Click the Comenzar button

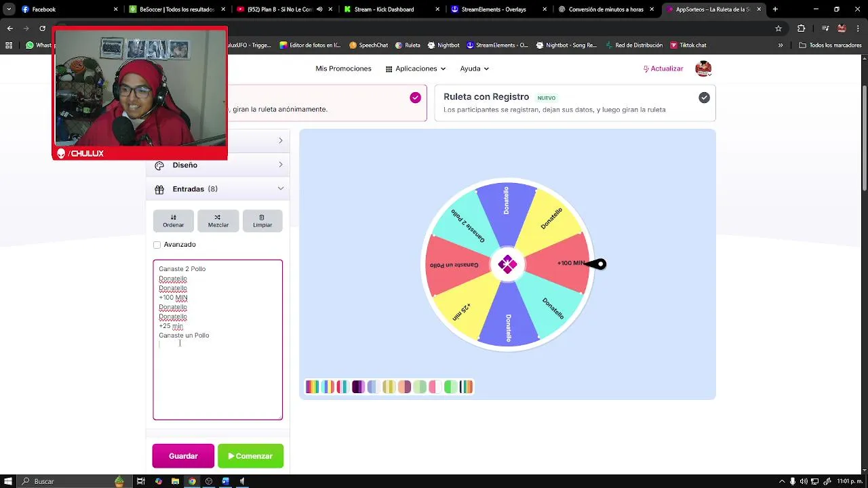(250, 456)
